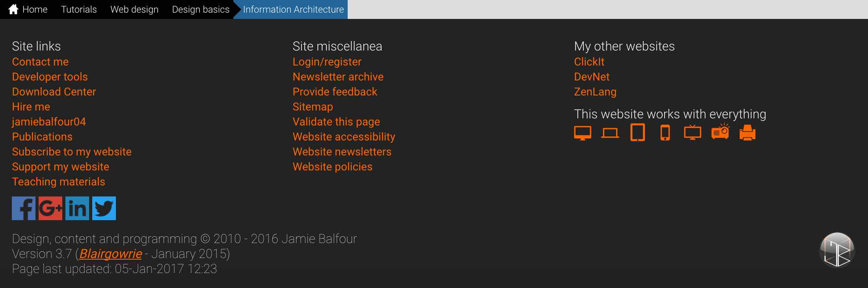Open the Google Plus icon

click(x=50, y=208)
